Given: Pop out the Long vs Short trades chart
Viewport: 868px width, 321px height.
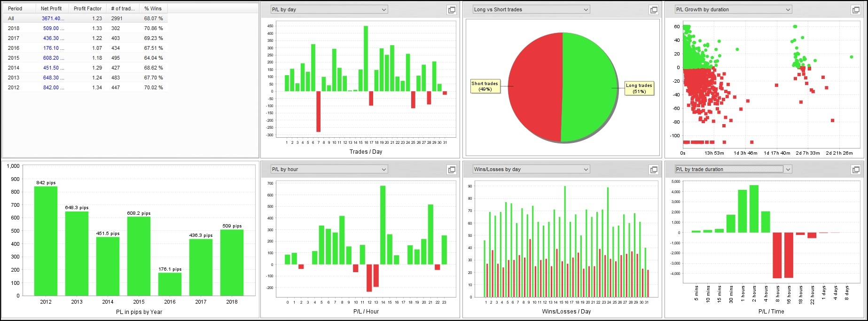Looking at the screenshot, I should [654, 10].
